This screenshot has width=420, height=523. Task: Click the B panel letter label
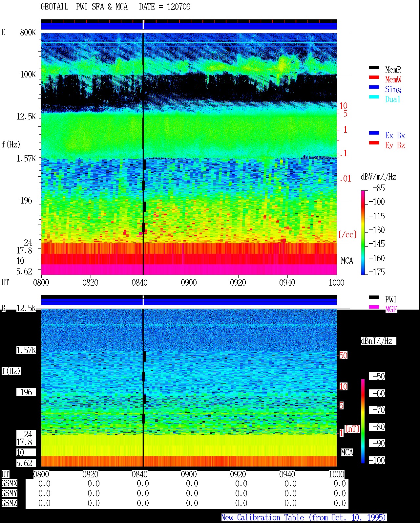click(4, 308)
